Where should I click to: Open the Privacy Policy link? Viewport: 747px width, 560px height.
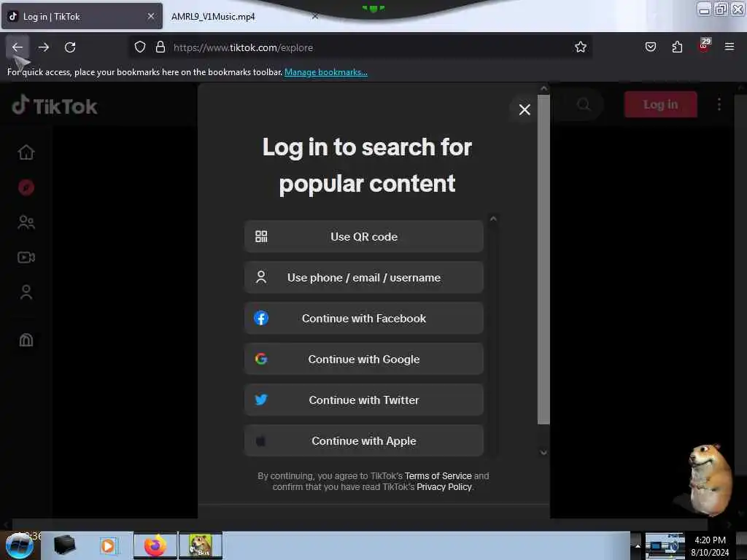click(444, 486)
